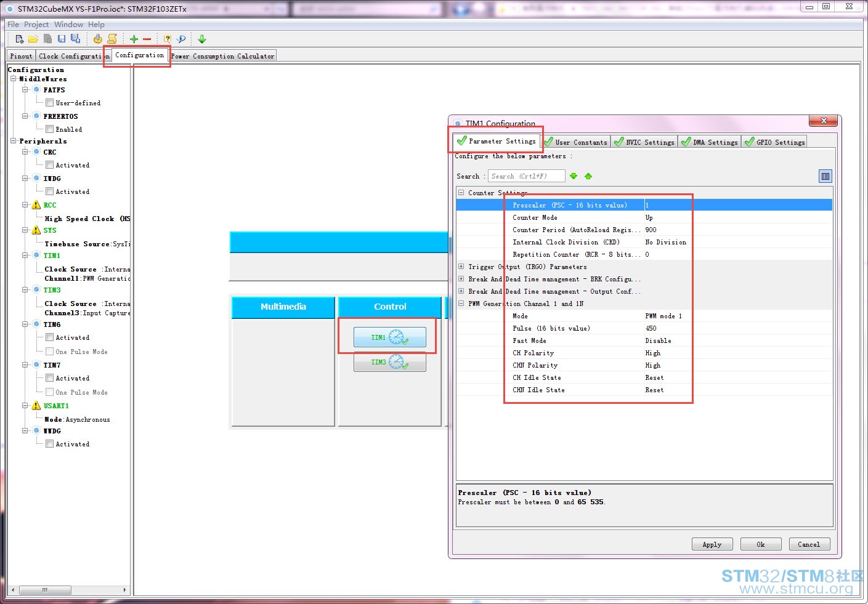This screenshot has height=604, width=868.
Task: Check the TIM6 Activated checkbox
Action: click(50, 337)
